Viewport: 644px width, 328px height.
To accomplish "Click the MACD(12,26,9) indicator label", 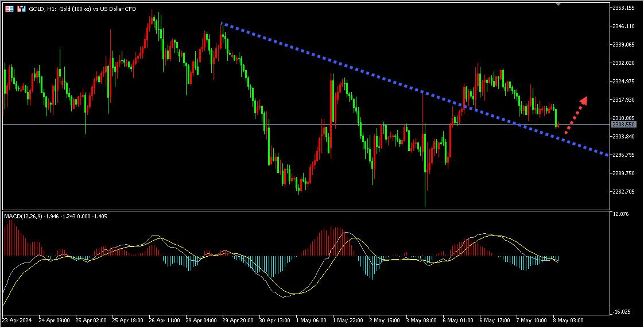I will click(x=23, y=216).
